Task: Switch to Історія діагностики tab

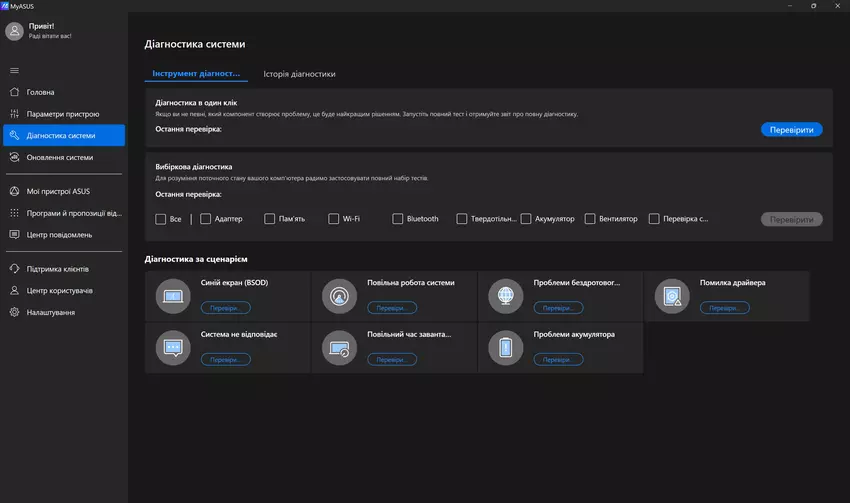Action: (299, 74)
